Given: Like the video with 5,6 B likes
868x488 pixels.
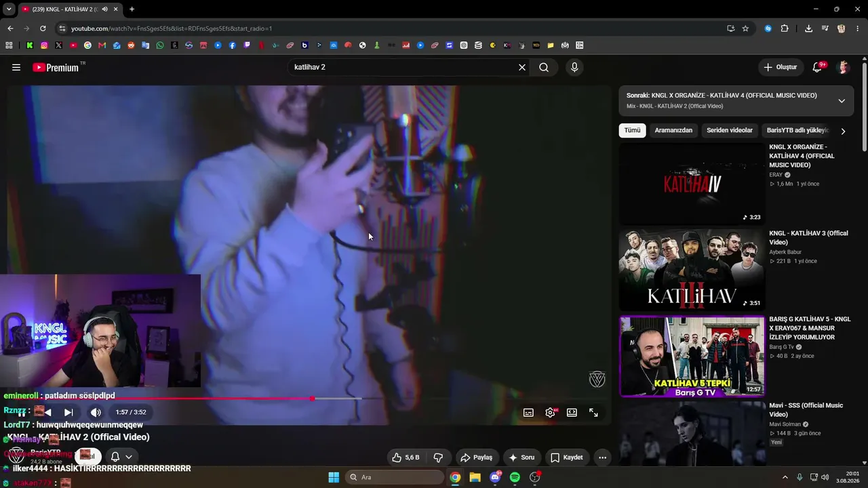Looking at the screenshot, I should coord(406,457).
